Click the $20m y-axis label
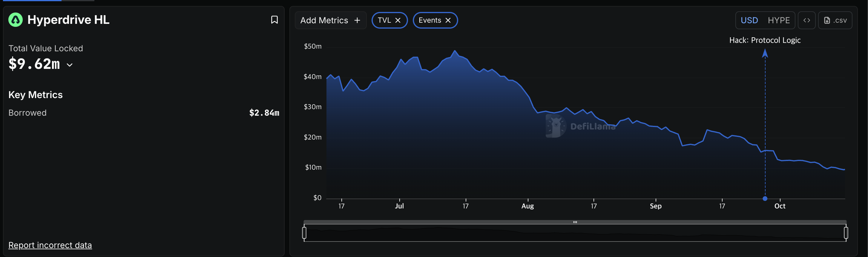 313,137
